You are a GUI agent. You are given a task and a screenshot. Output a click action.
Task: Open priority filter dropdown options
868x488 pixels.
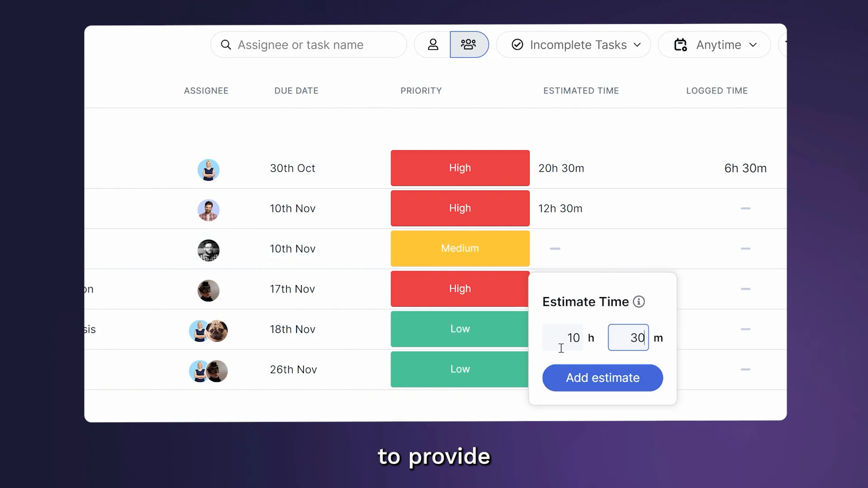(x=421, y=90)
